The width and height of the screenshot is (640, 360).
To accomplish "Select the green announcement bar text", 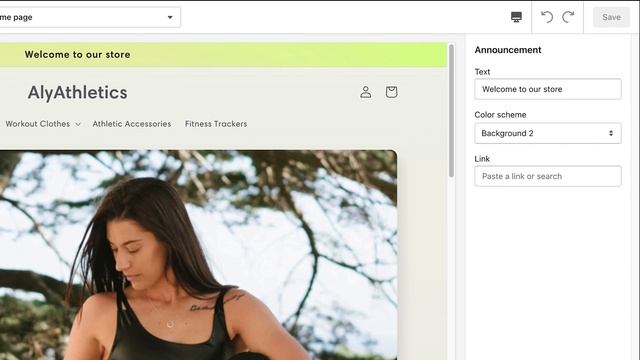I will pos(78,54).
